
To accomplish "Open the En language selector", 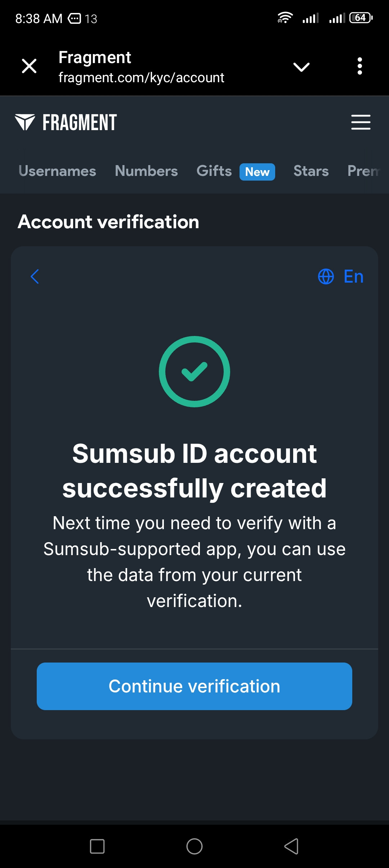I will pos(353,276).
